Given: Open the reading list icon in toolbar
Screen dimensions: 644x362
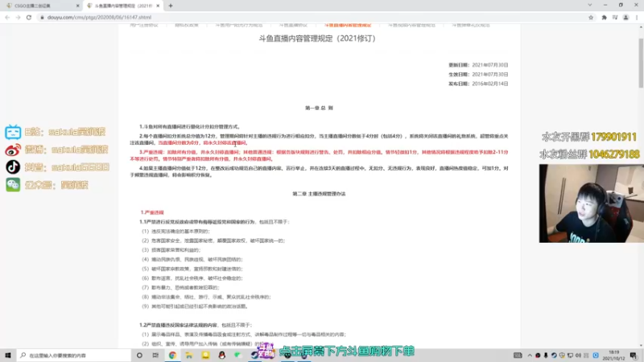Looking at the screenshot, I should (x=615, y=17).
